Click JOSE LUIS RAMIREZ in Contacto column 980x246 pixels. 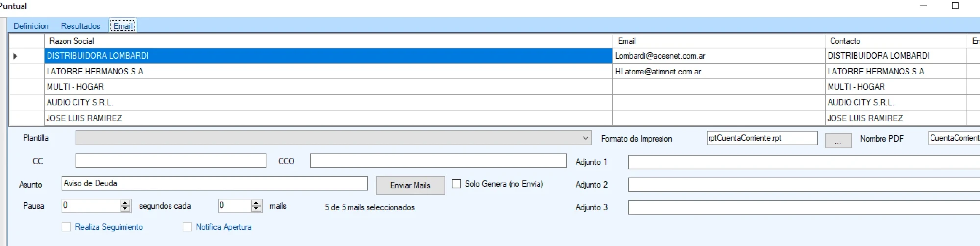click(896, 118)
